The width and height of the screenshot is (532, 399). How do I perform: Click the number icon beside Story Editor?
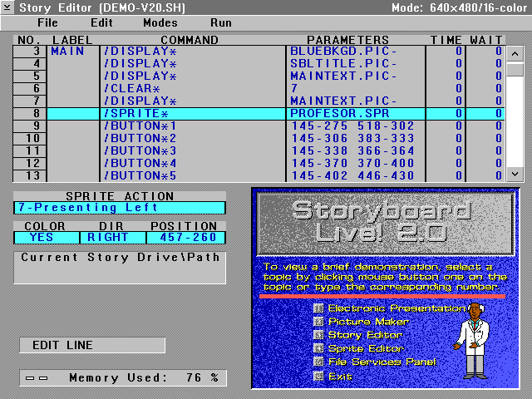[318, 335]
